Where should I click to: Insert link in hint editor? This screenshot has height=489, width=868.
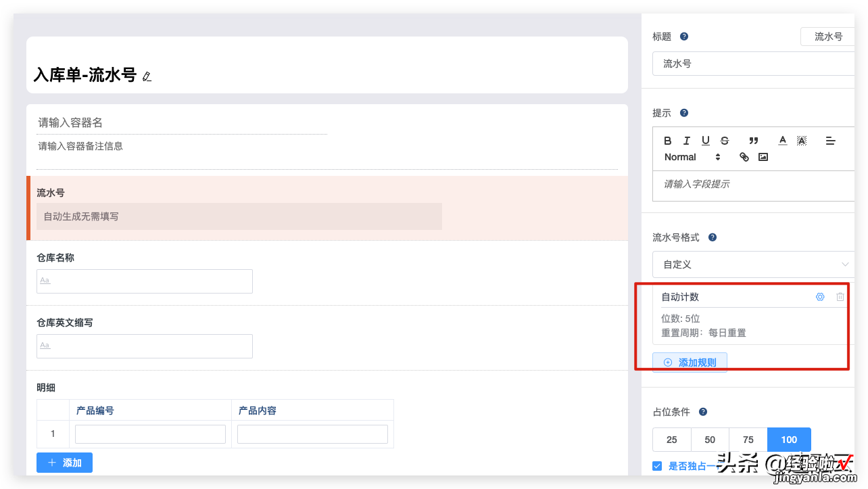(x=744, y=157)
